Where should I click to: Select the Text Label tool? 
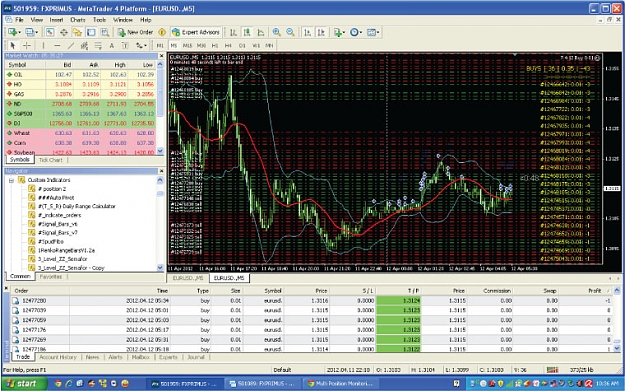click(125, 46)
